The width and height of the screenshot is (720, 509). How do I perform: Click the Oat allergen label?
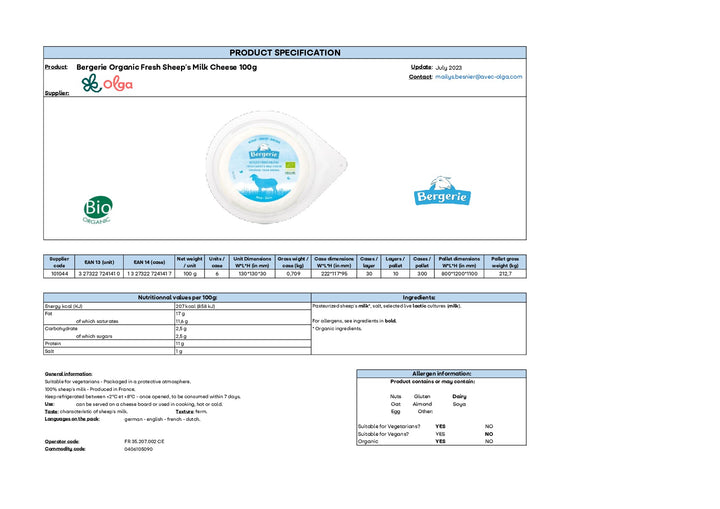pyautogui.click(x=395, y=404)
